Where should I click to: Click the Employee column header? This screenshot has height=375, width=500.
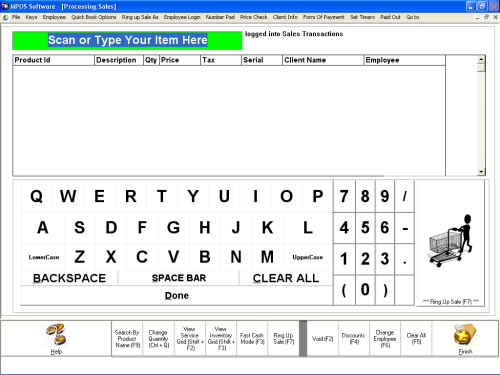coord(404,60)
